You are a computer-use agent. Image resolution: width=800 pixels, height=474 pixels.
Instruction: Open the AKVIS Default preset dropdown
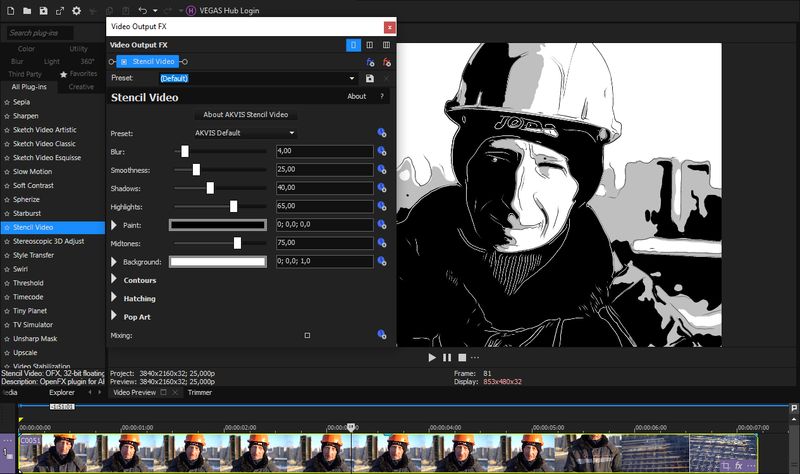tap(292, 133)
